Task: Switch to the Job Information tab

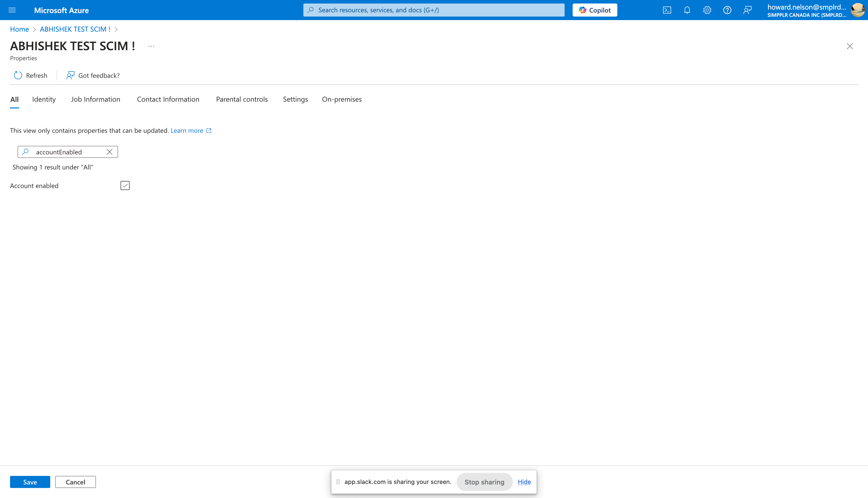Action: 95,99
